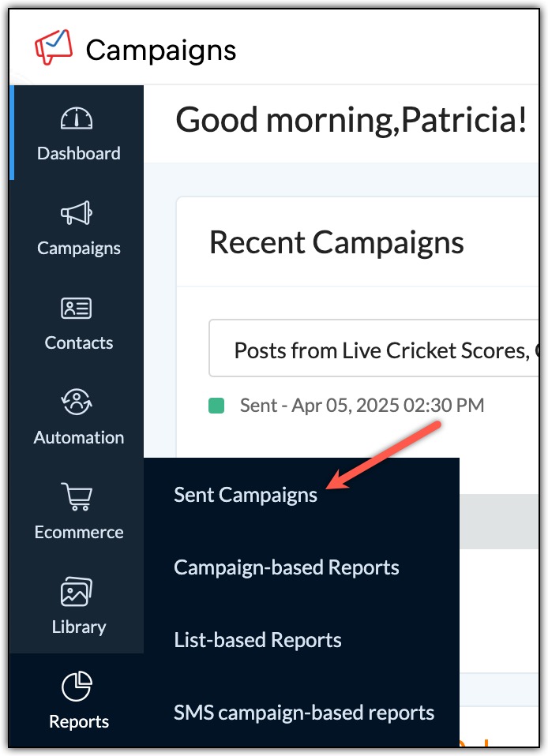The width and height of the screenshot is (548, 756).
Task: Open the Contacts card icon
Action: (78, 309)
